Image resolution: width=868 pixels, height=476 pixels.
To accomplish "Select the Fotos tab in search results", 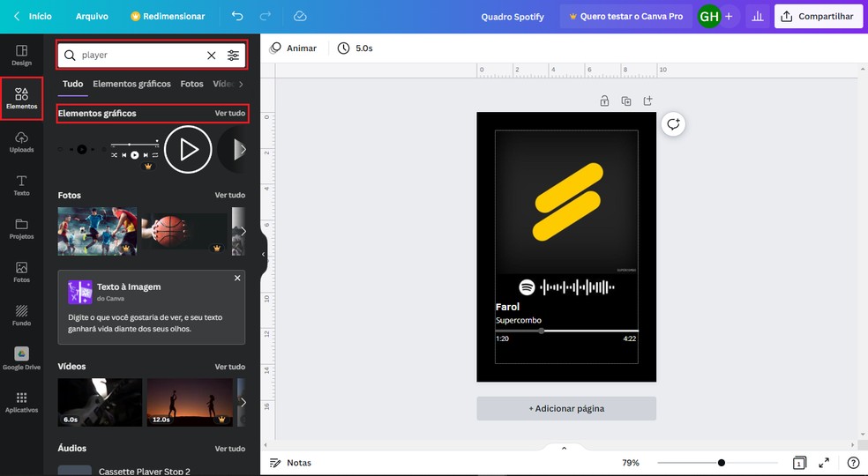I will [x=191, y=84].
